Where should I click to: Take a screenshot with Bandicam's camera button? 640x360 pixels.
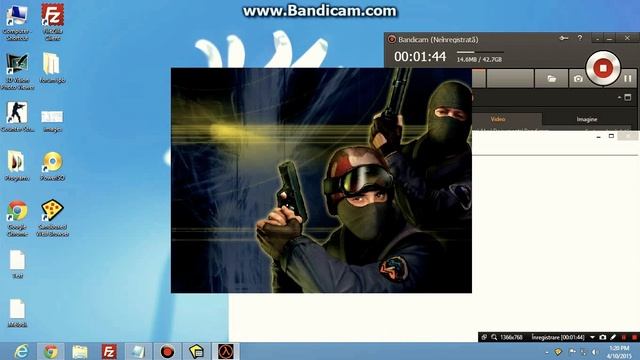click(578, 78)
